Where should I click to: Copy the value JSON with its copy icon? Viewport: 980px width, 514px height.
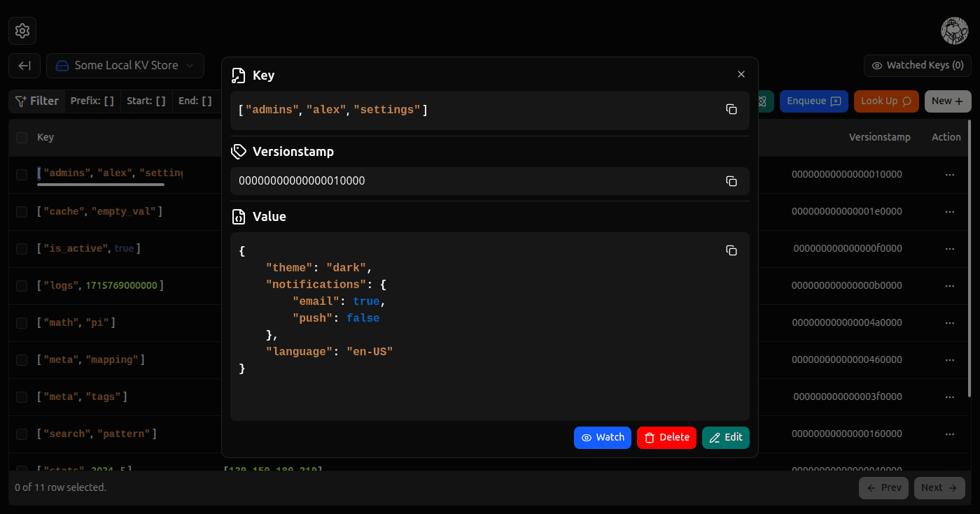click(731, 250)
